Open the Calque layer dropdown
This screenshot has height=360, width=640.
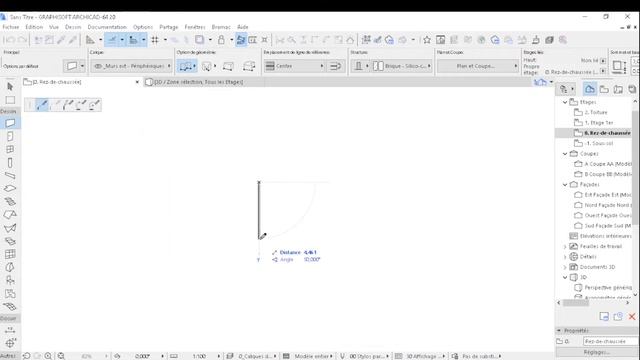pyautogui.click(x=132, y=66)
